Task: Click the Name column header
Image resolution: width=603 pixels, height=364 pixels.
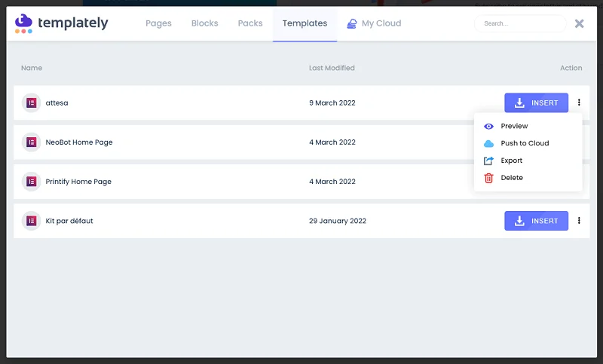Action: 32,68
